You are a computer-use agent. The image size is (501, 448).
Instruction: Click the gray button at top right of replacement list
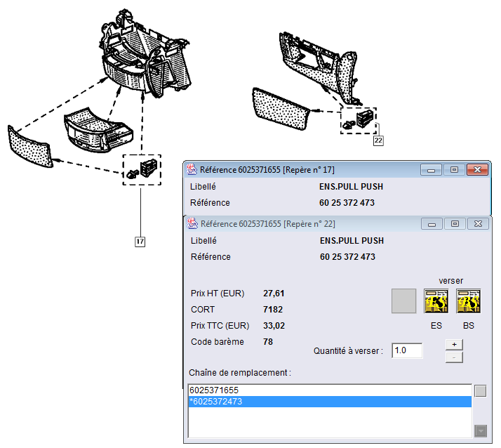pos(480,391)
